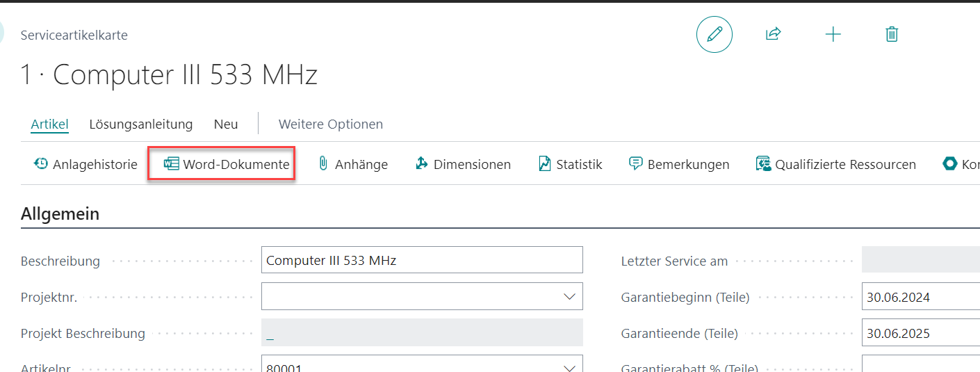980x372 pixels.
Task: Open Qualifizierte Ressourcen action
Action: click(x=836, y=164)
